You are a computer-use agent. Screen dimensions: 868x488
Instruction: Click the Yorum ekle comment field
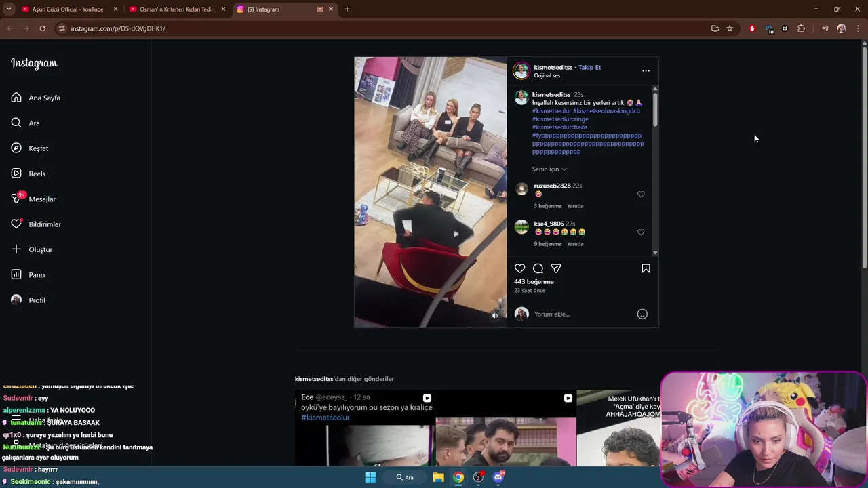583,314
